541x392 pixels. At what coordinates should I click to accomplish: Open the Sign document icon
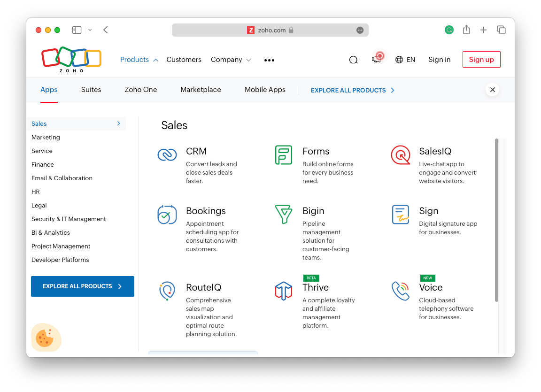(400, 215)
